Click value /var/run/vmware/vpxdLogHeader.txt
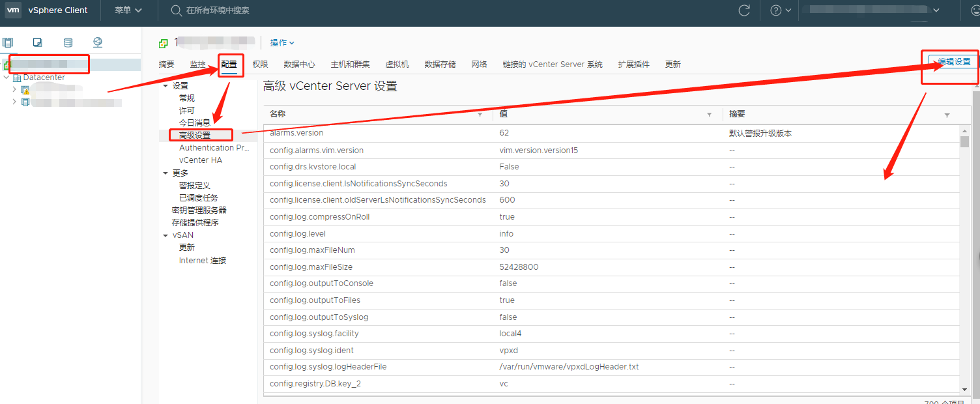Image resolution: width=980 pixels, height=404 pixels. pyautogui.click(x=569, y=367)
